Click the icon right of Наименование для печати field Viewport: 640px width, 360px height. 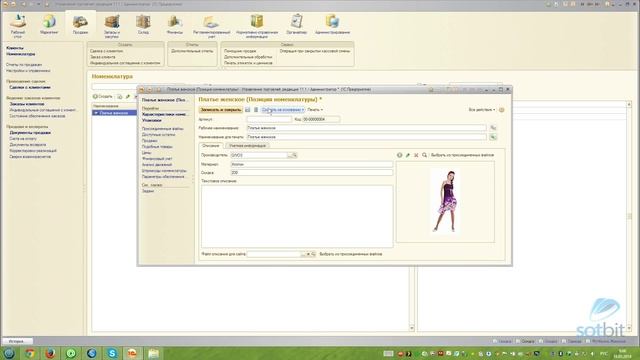click(x=493, y=137)
